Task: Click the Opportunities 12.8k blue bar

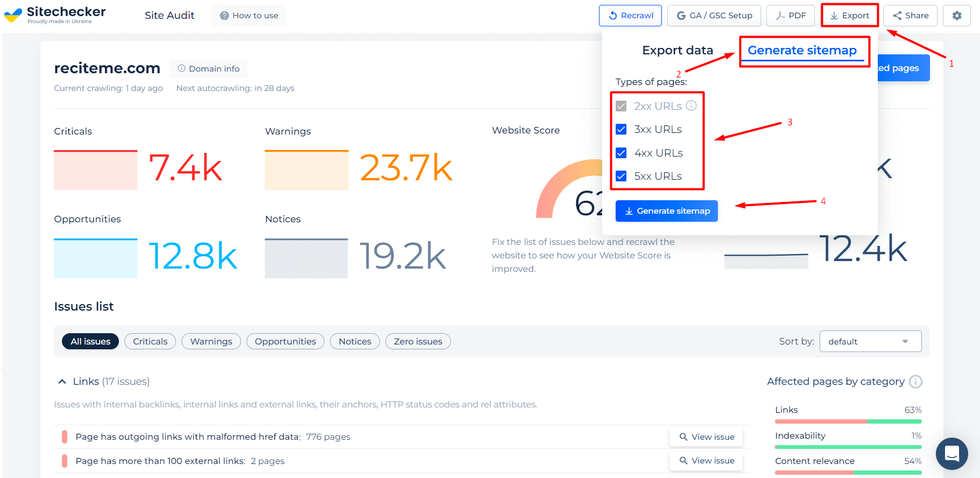Action: coord(96,258)
